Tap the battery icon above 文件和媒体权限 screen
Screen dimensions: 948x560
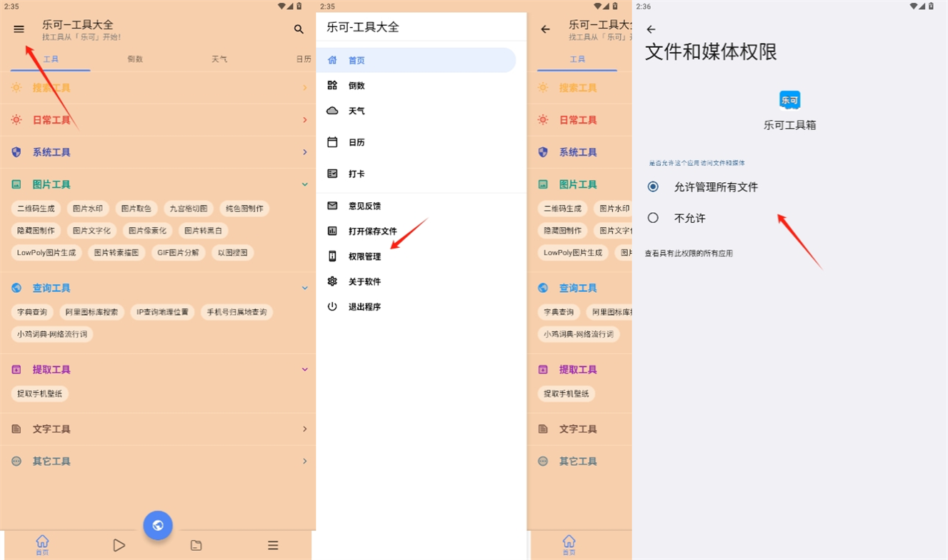(932, 6)
